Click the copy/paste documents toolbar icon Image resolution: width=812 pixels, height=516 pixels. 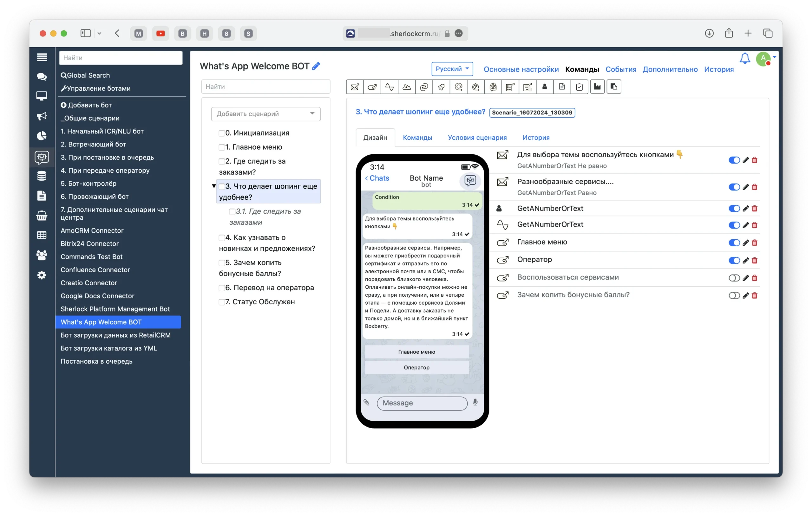[614, 87]
